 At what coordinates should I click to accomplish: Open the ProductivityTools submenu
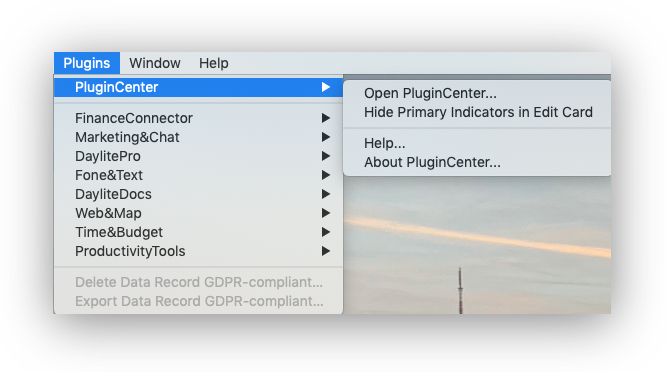click(199, 251)
